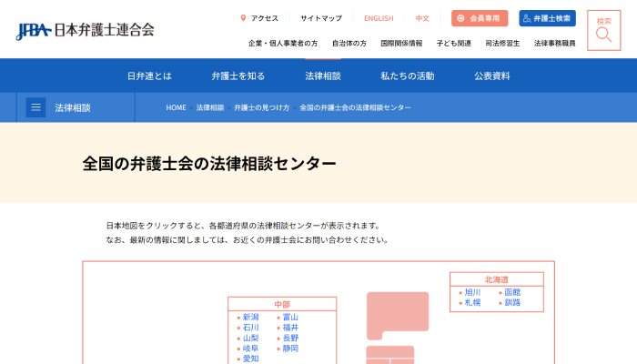The height and width of the screenshot is (364, 637).
Task: Click the 会員専用 button
Action: click(480, 18)
